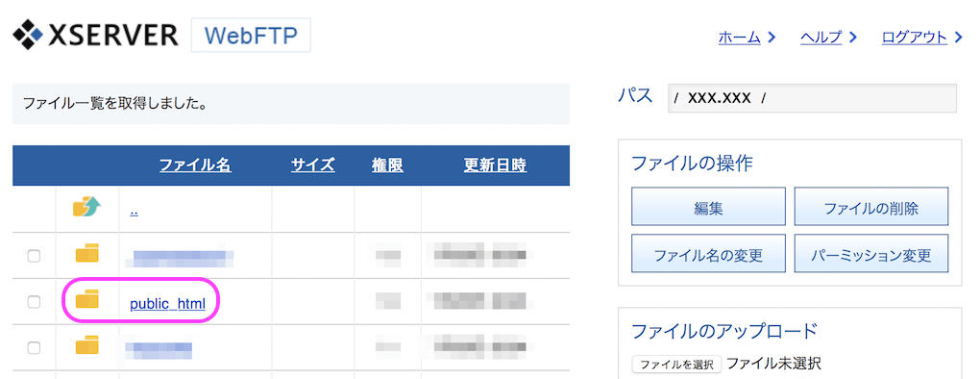Sort the list by 更新日時 column

click(495, 165)
